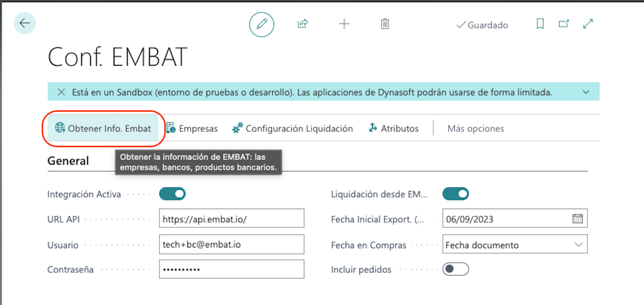644x305 pixels.
Task: Open the calendar date picker icon
Action: click(577, 219)
